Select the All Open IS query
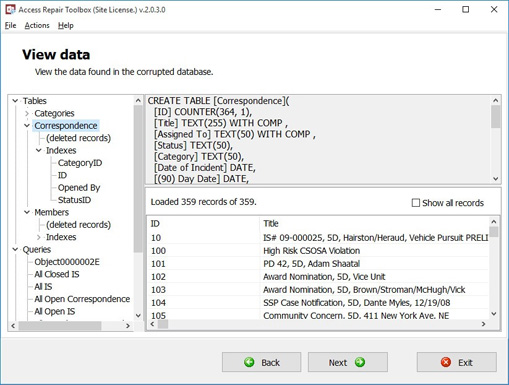This screenshot has width=509, height=385. point(55,311)
